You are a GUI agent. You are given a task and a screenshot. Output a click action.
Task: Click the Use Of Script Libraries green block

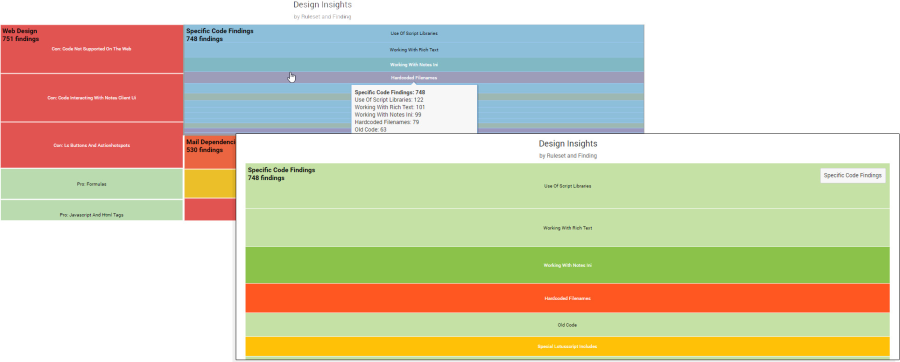[567, 186]
